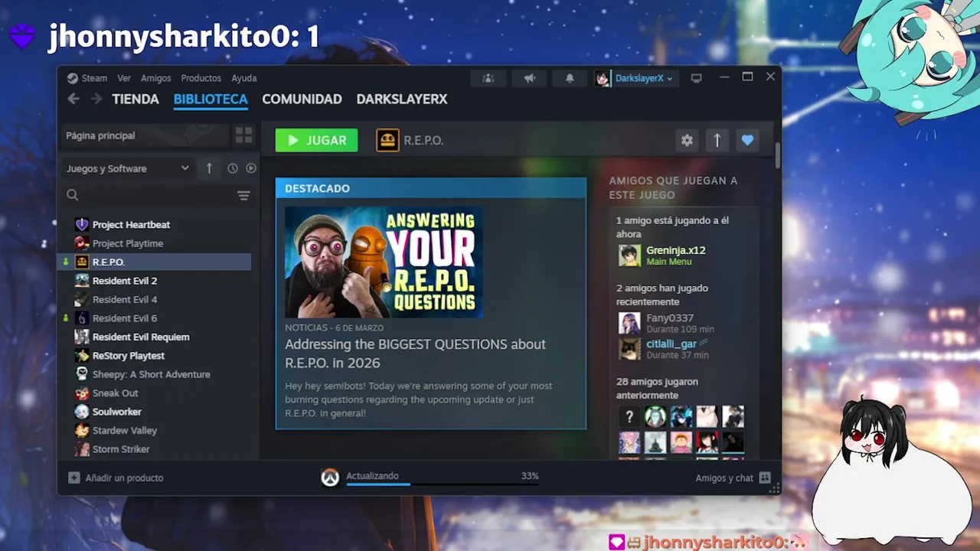
Task: Click the upload arrow icon beside the gear
Action: [x=717, y=140]
